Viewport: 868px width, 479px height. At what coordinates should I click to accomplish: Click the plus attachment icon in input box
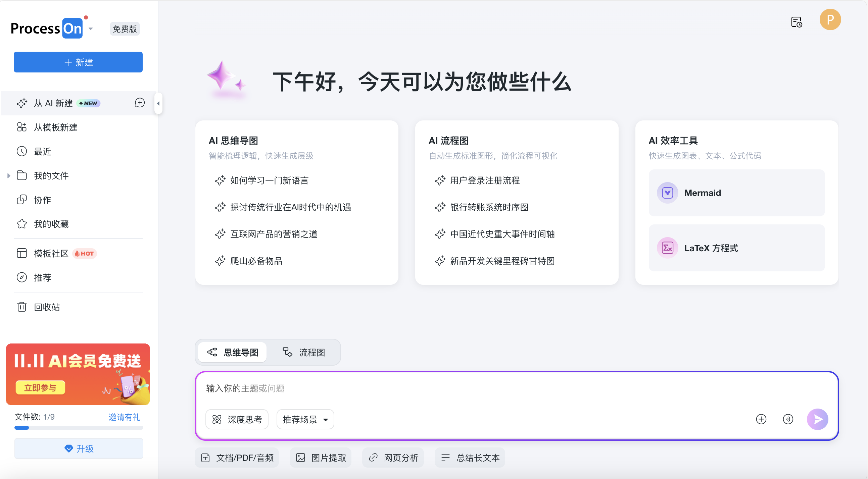click(x=761, y=419)
